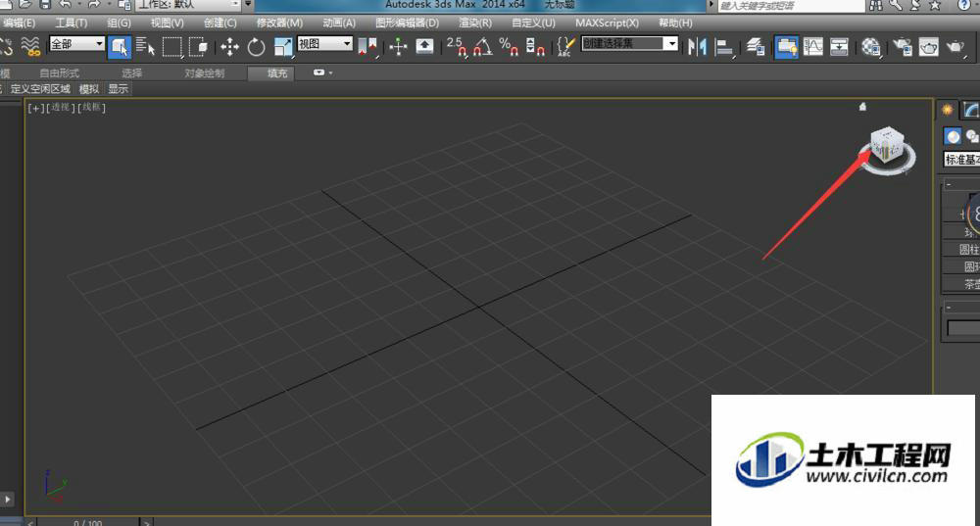Toggle the Graphite ribbon display
The width and height of the screenshot is (980, 526).
[786, 47]
